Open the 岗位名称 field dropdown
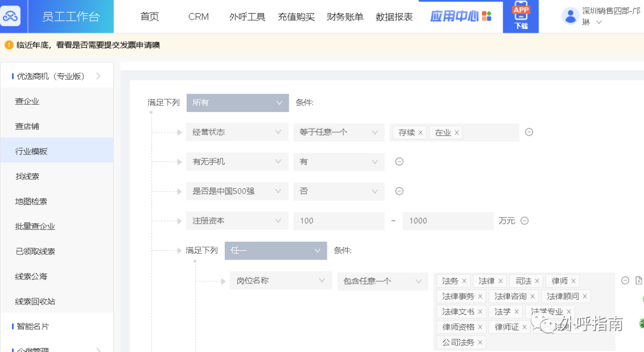Screen dimensions: 644x352 [280, 281]
